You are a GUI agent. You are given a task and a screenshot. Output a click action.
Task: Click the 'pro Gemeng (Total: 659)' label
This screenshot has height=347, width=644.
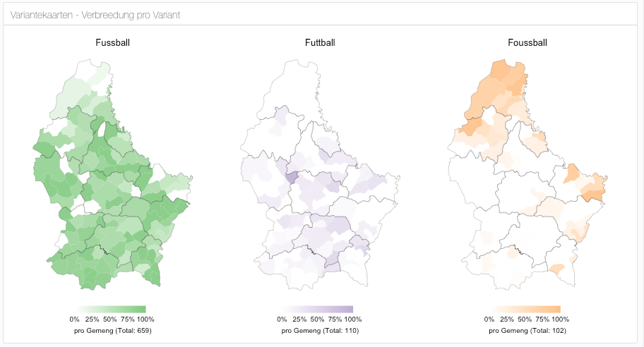pyautogui.click(x=113, y=330)
